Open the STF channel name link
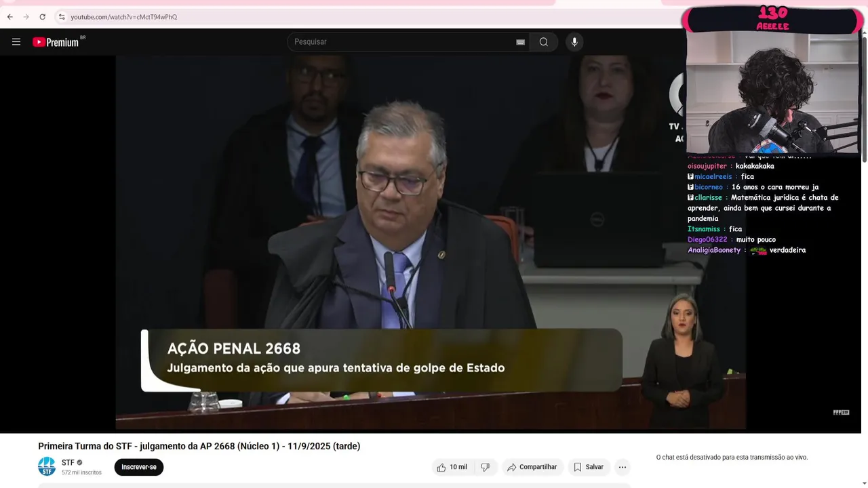The height and width of the screenshot is (488, 868). coord(68,463)
